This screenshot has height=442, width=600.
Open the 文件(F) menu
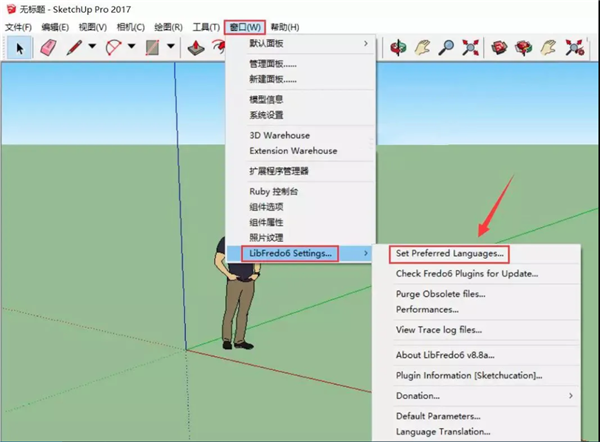point(19,26)
